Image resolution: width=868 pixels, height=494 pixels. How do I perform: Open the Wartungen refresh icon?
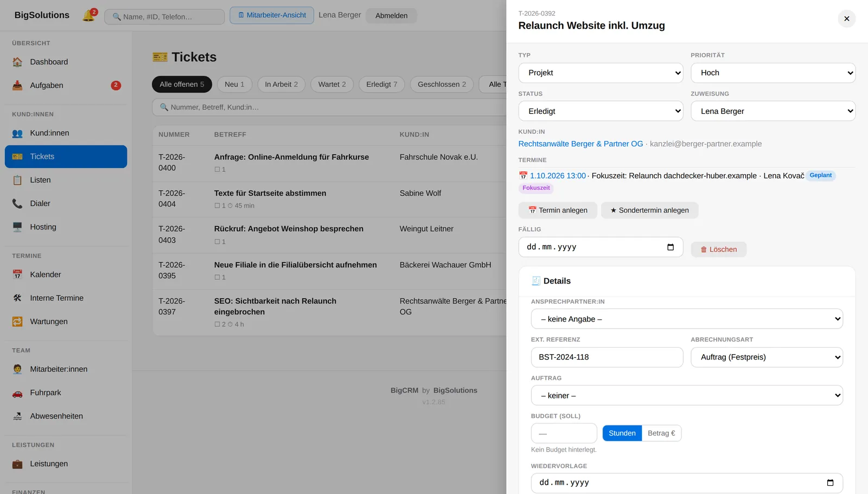(x=17, y=322)
